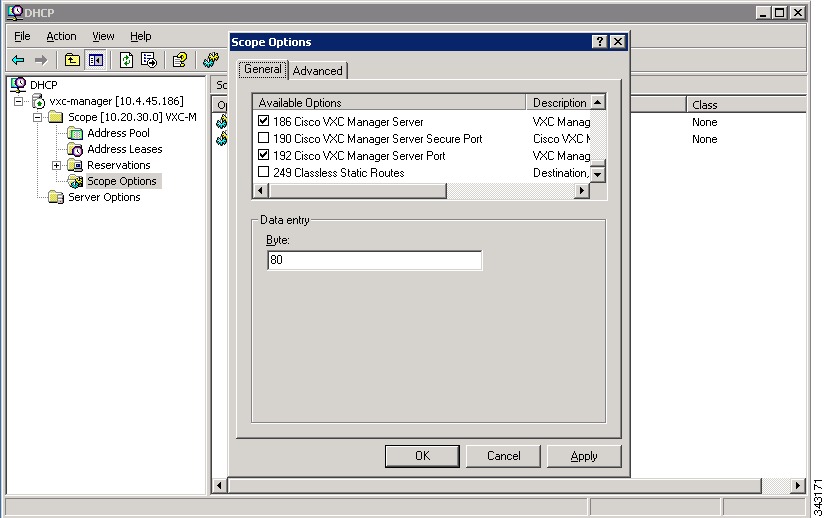
Task: Click the Destination, description cell
Action: [561, 172]
